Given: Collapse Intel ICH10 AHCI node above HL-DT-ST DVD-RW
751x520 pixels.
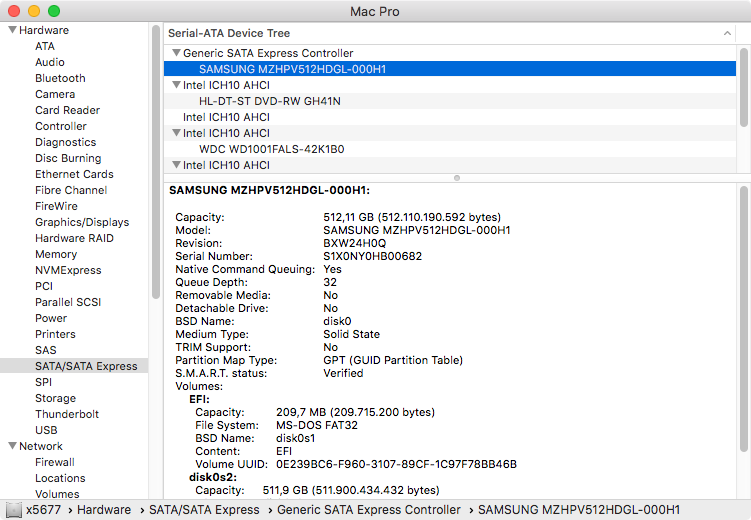Looking at the screenshot, I should (x=176, y=85).
